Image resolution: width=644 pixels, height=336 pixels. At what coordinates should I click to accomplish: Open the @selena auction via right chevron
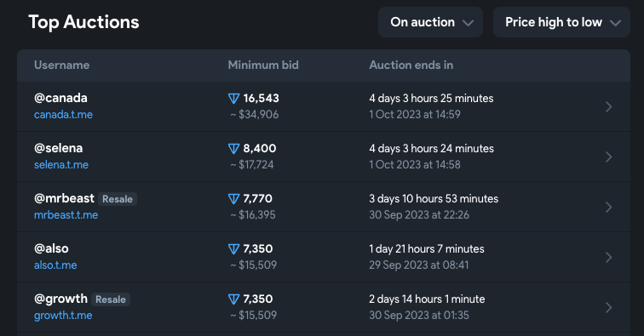coord(609,157)
